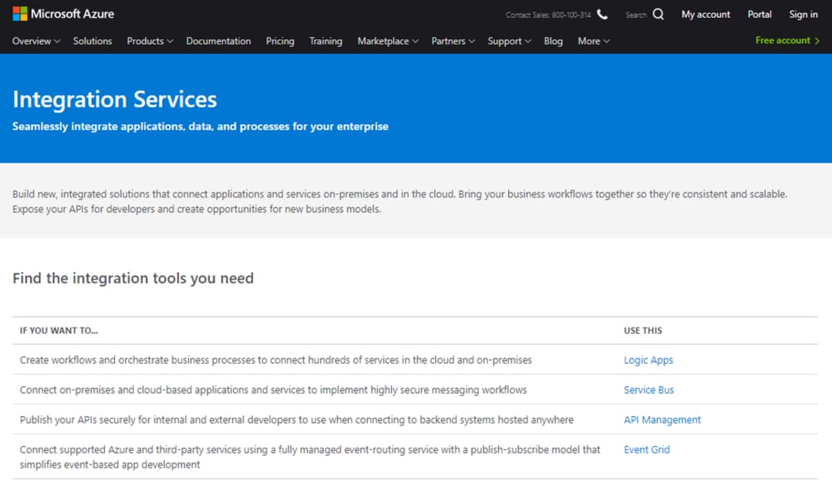Open the Service Bus link

tap(648, 390)
